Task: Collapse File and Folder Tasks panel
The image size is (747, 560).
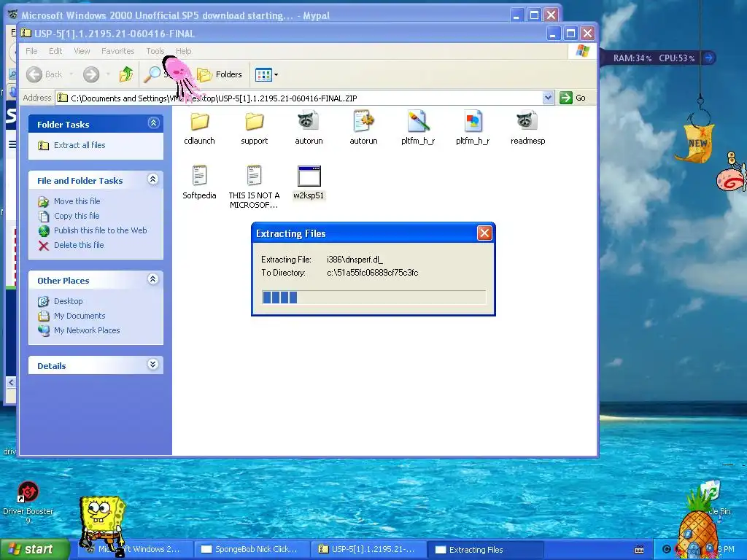Action: [x=153, y=179]
